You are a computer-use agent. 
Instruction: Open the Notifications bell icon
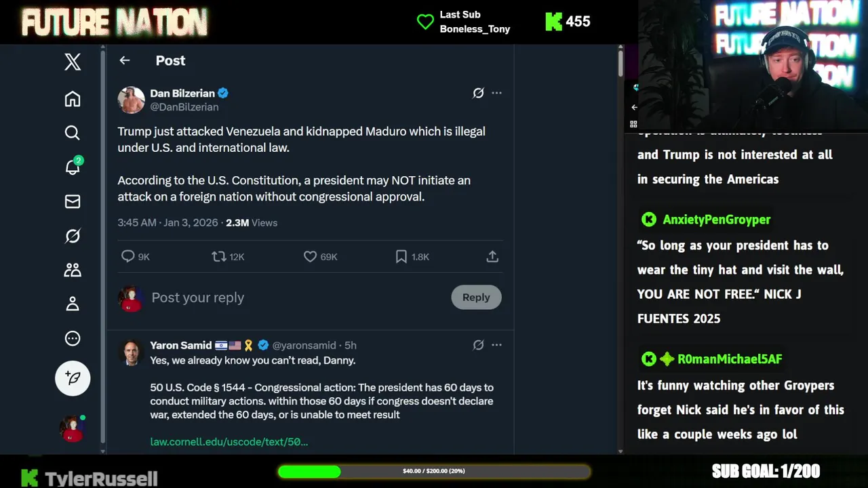[73, 167]
